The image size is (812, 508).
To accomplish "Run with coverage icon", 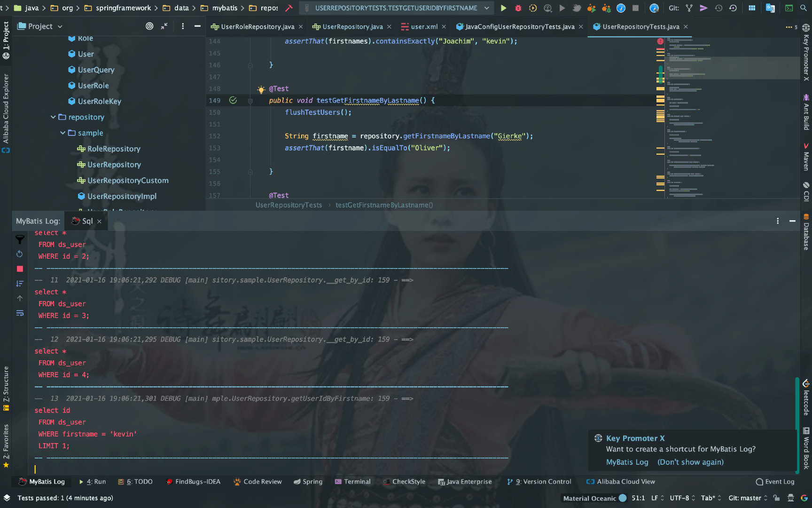I will point(533,8).
